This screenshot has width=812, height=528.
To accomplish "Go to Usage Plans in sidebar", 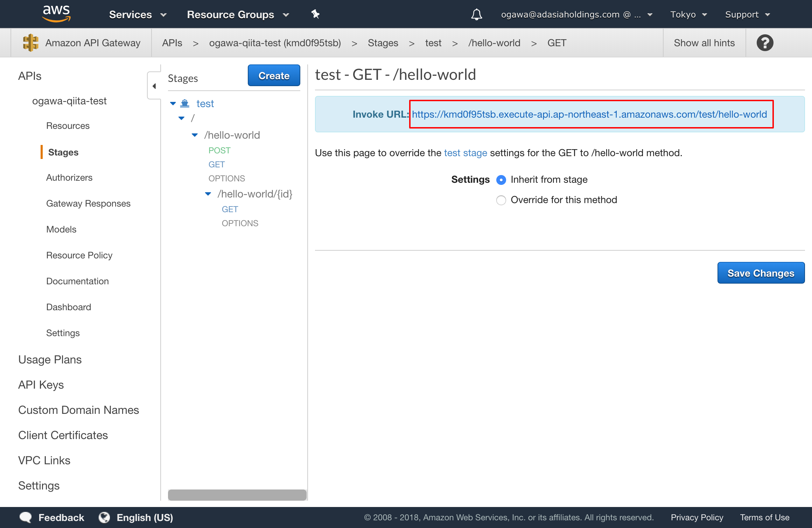I will [x=50, y=360].
